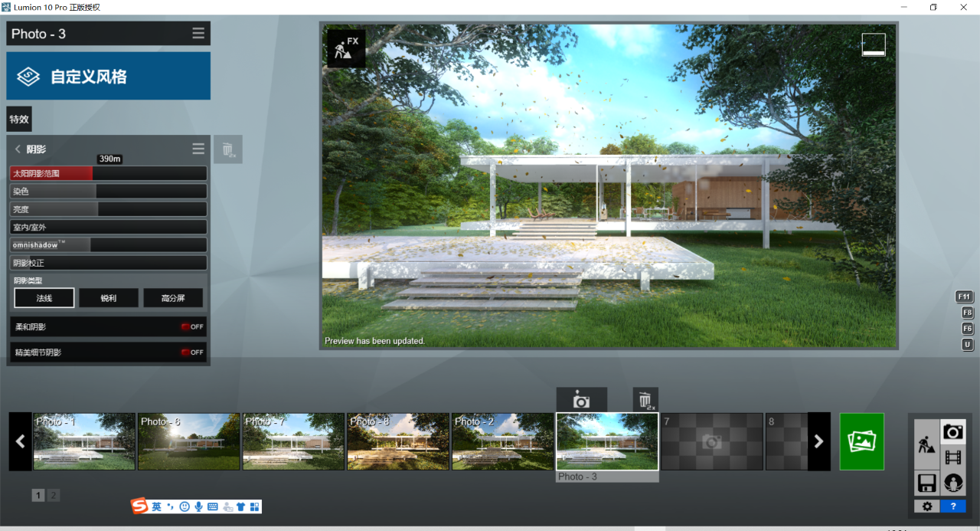Click the 自定义风格 custom style button
The width and height of the screenshot is (980, 531).
point(109,76)
